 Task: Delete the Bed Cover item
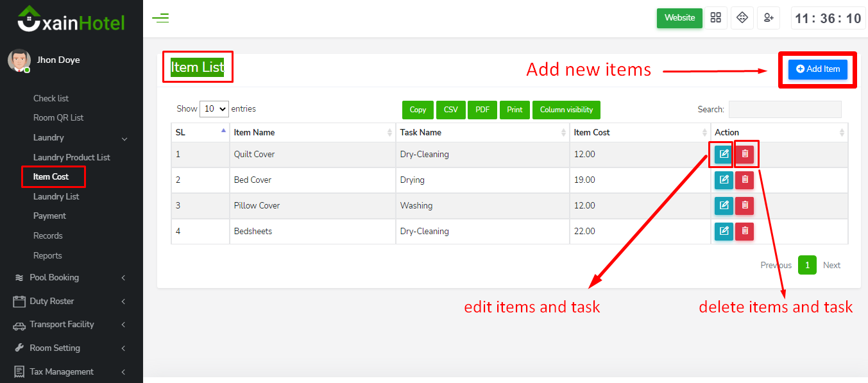pyautogui.click(x=745, y=180)
